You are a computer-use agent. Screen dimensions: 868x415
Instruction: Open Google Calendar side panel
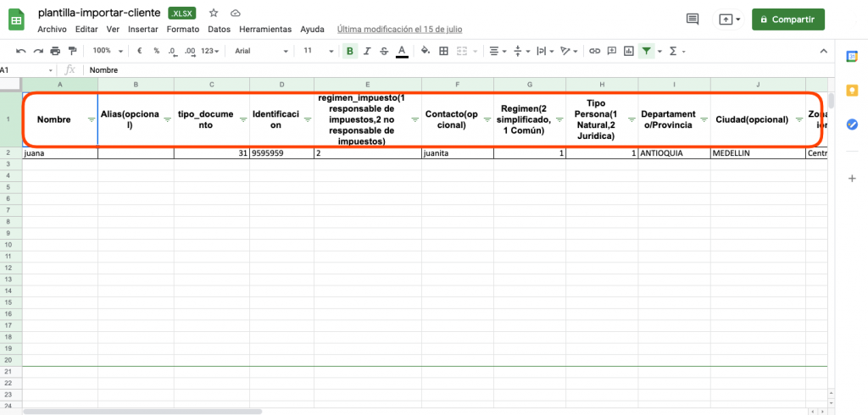click(853, 57)
